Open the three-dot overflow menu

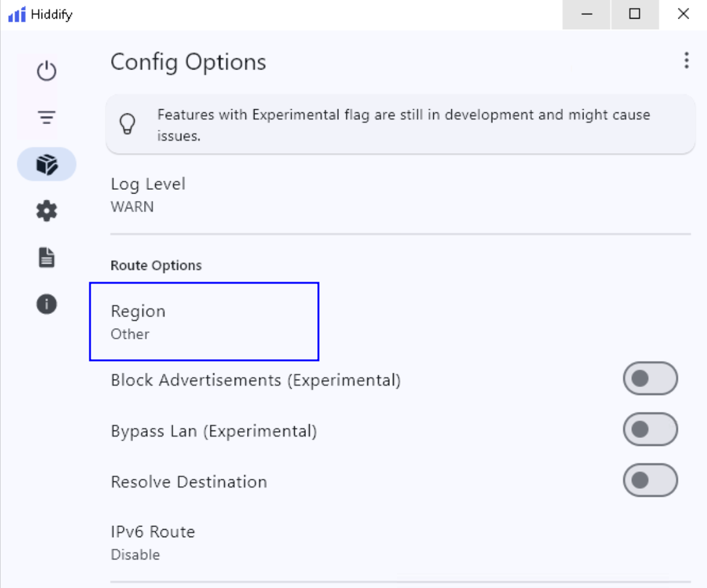tap(686, 61)
